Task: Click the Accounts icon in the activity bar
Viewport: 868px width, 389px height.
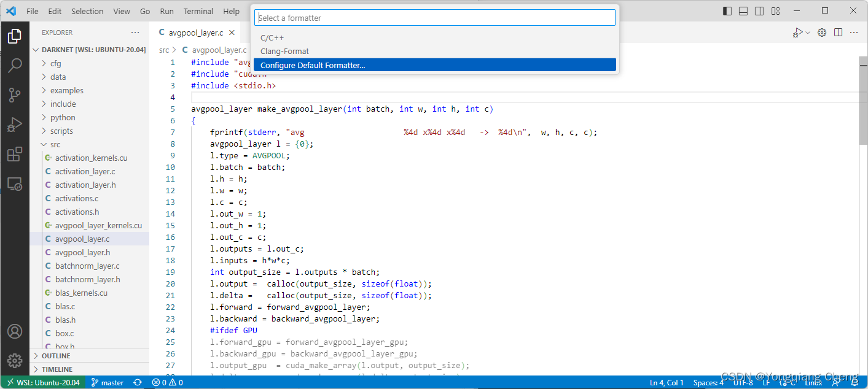Action: click(15, 331)
